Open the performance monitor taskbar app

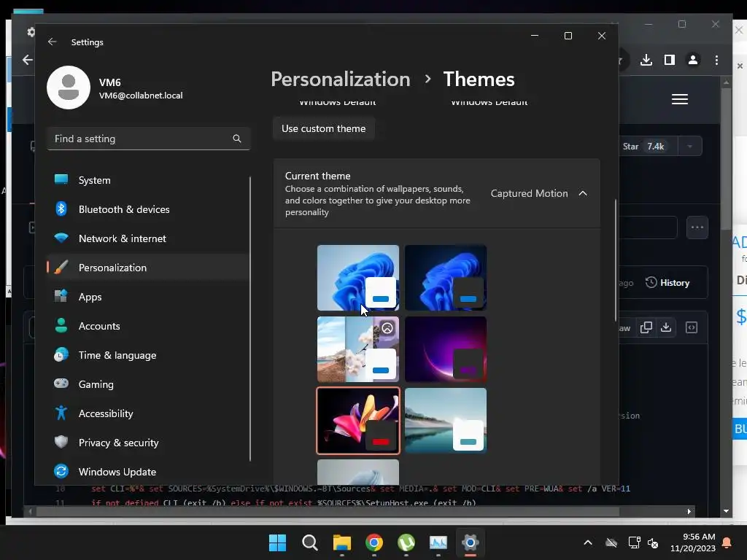[438, 542]
